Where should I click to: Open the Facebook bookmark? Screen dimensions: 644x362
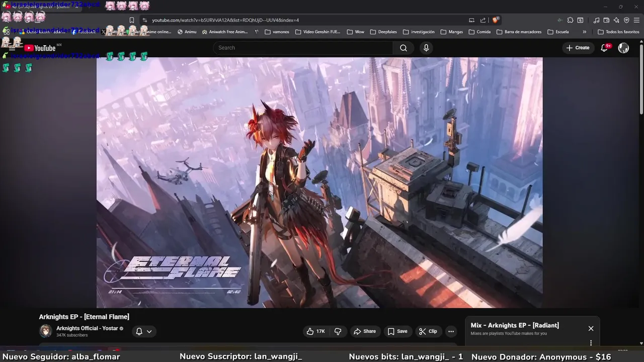pyautogui.click(x=84, y=32)
